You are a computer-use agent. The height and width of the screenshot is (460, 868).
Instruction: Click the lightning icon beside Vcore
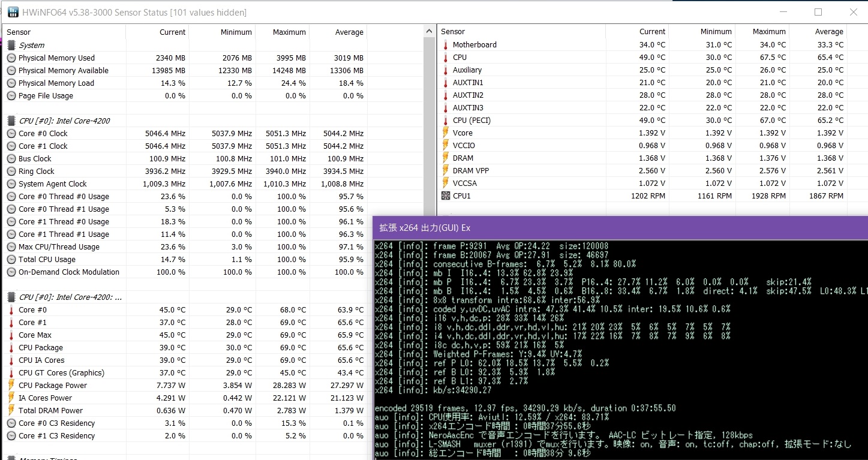point(446,133)
